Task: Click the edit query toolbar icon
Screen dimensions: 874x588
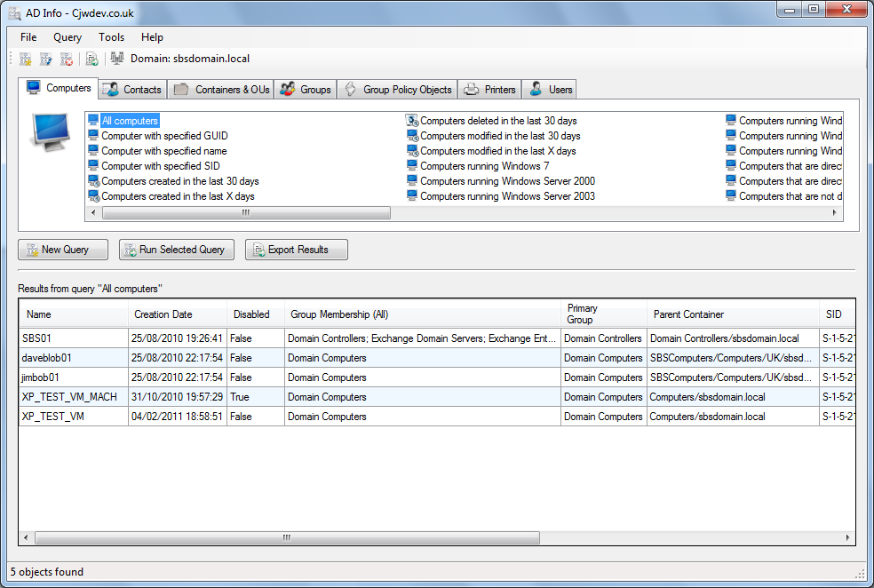Action: coord(46,59)
